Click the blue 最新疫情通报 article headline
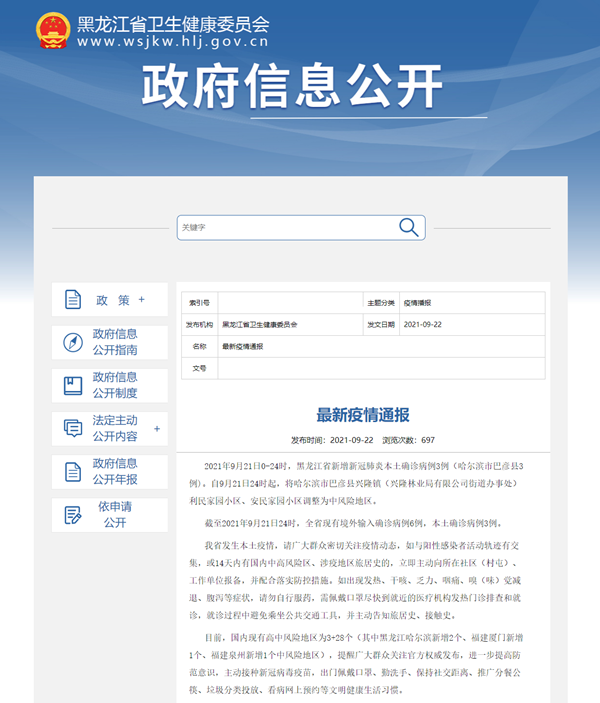 [362, 415]
